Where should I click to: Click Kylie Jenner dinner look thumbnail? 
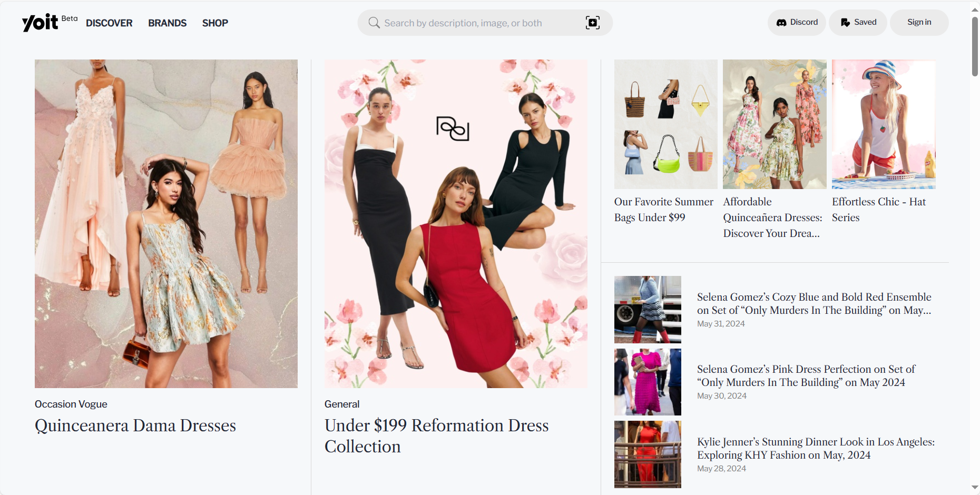click(x=648, y=454)
